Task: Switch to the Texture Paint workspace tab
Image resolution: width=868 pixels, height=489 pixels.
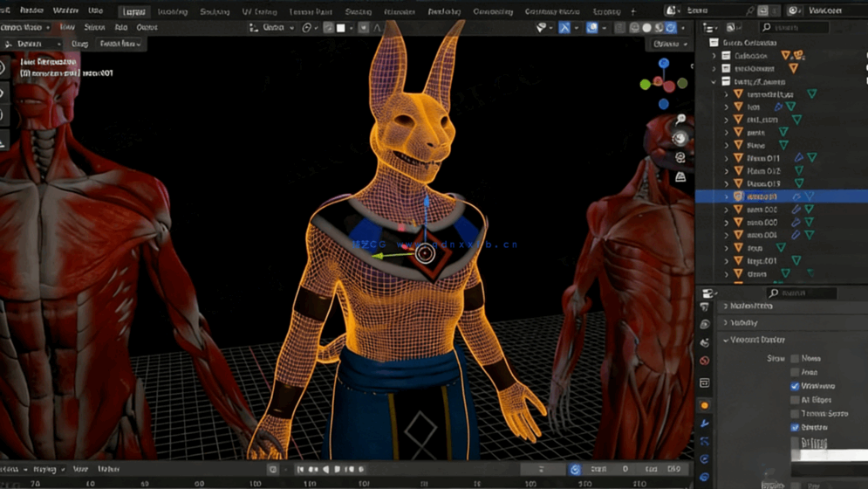Action: pyautogui.click(x=311, y=11)
